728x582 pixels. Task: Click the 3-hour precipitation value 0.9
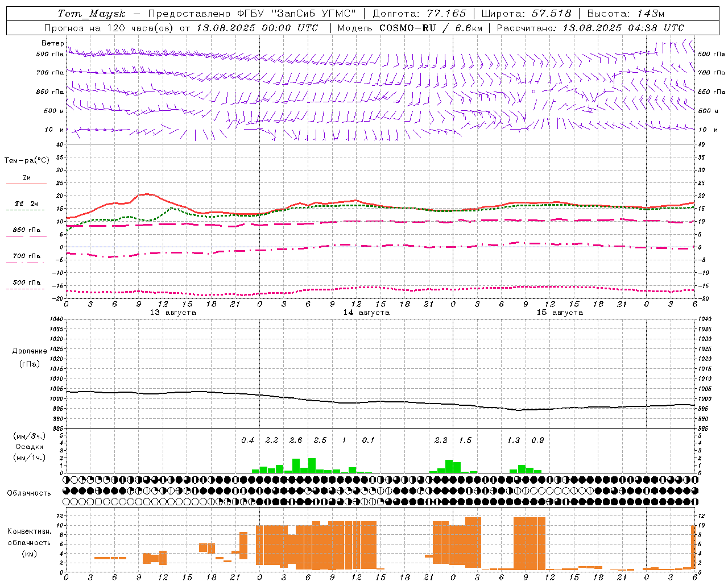tap(537, 440)
